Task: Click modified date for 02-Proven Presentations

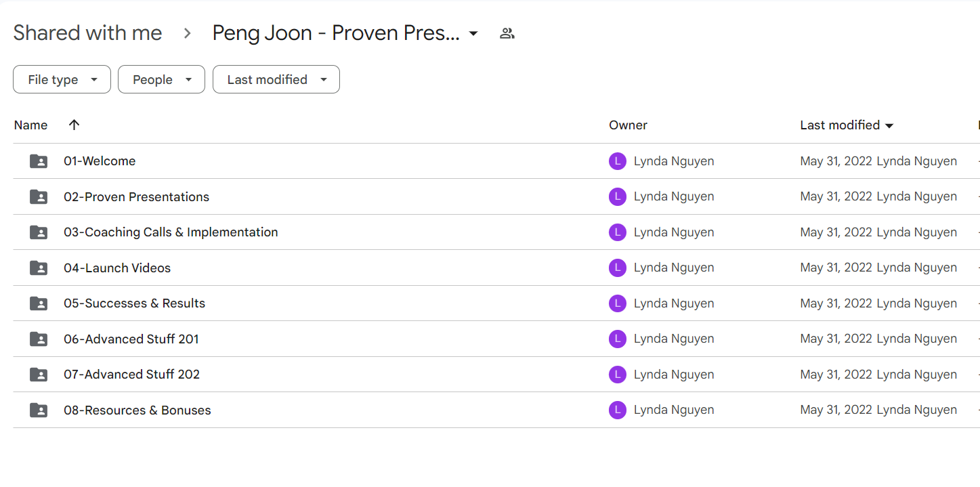Action: (x=836, y=196)
